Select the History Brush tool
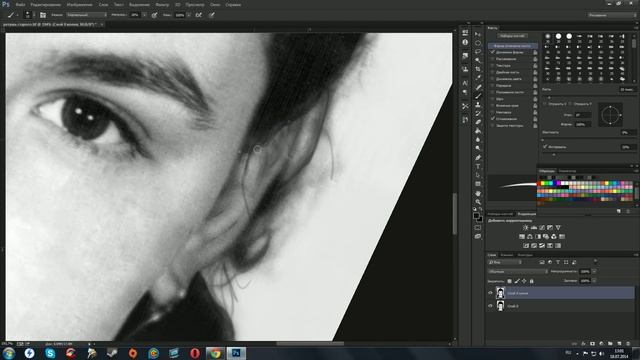Viewport: 640px width, 360px height. pos(478,113)
